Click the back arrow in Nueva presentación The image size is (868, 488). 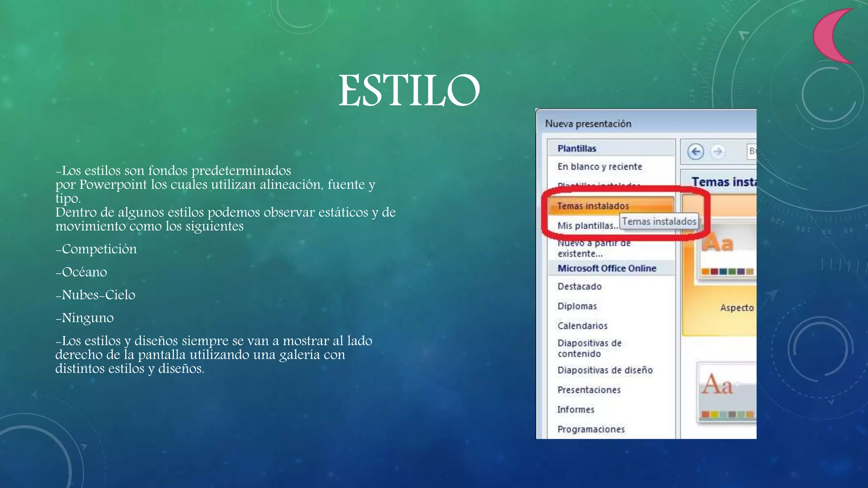[696, 152]
